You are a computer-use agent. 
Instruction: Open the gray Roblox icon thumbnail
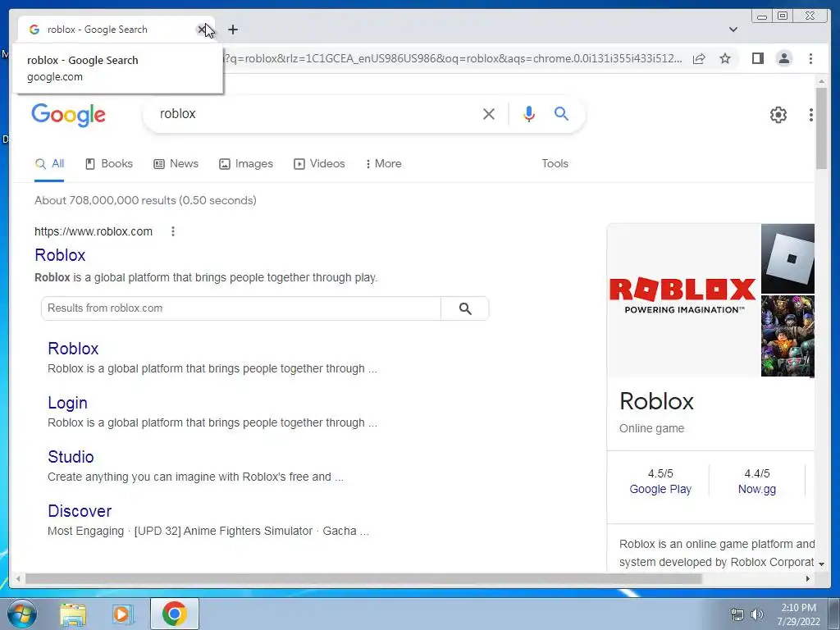(787, 258)
